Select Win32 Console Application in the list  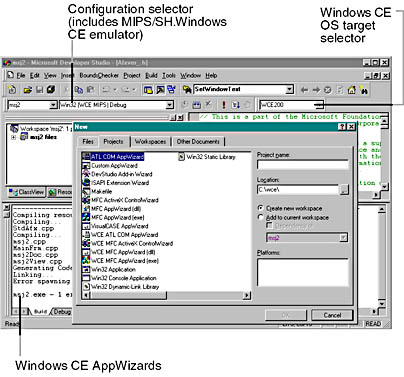[119, 278]
